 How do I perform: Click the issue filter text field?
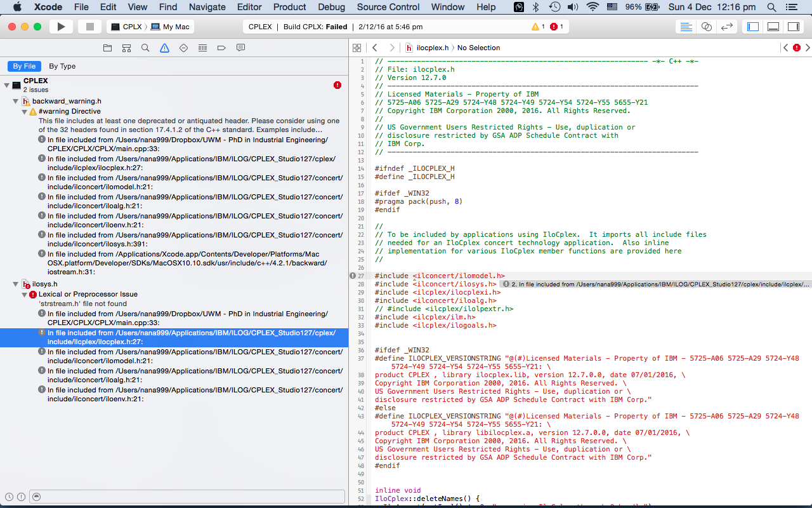(190, 497)
